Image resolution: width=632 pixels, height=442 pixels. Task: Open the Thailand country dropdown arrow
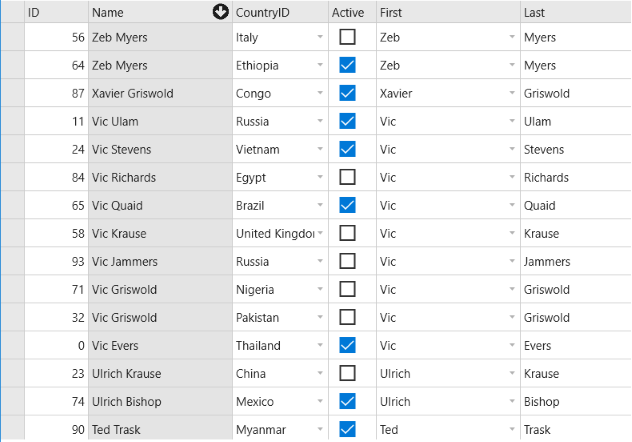(320, 345)
